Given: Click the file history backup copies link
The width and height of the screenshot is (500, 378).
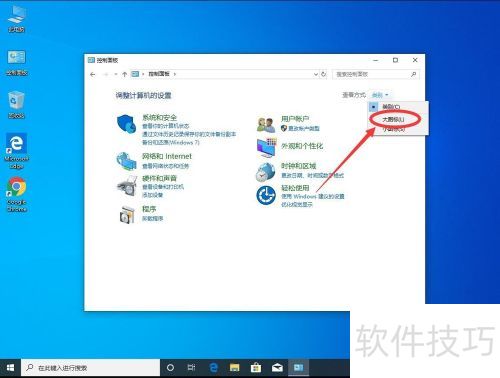Looking at the screenshot, I should point(189,134).
